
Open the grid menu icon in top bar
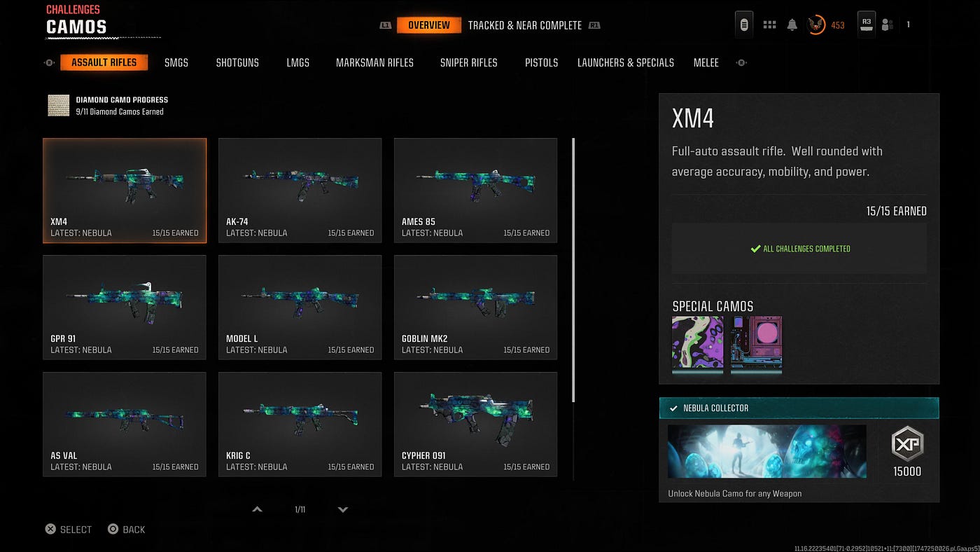click(x=769, y=25)
